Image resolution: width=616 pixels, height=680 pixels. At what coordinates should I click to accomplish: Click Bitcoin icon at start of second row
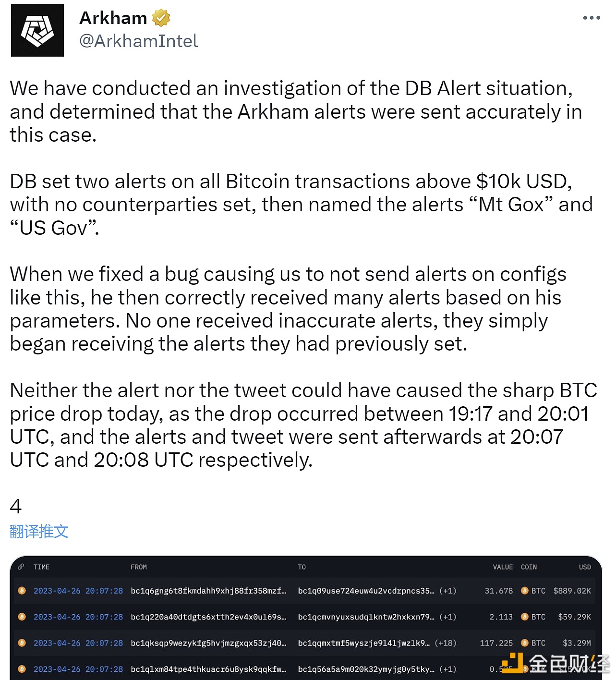click(x=22, y=617)
